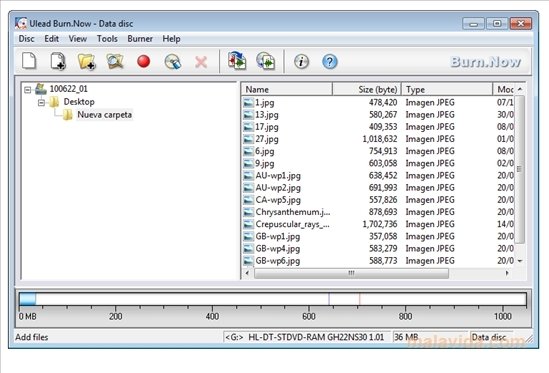
Task: Select file 9.jpg
Action: click(x=265, y=163)
